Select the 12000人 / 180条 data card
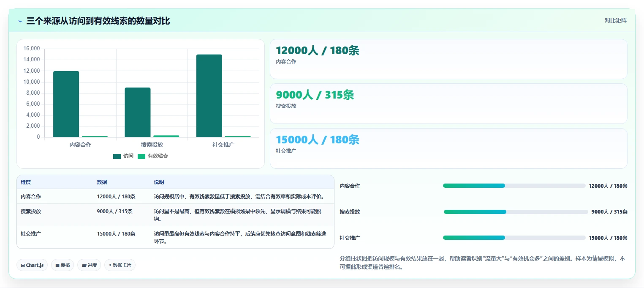Viewport: 644px width, 288px height. click(448, 59)
